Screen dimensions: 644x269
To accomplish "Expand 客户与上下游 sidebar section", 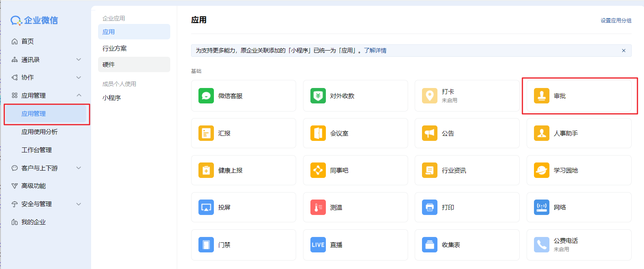I will pos(79,168).
